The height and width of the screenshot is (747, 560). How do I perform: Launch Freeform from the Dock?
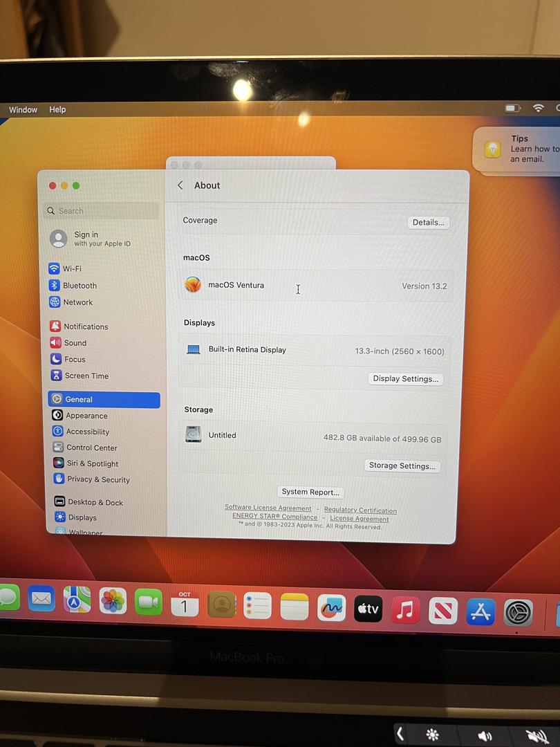point(331,607)
